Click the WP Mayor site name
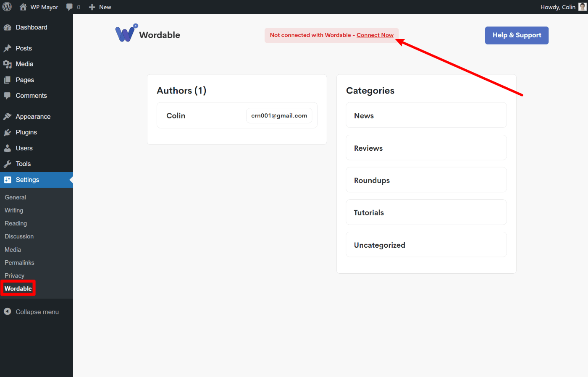The width and height of the screenshot is (588, 377). [44, 7]
